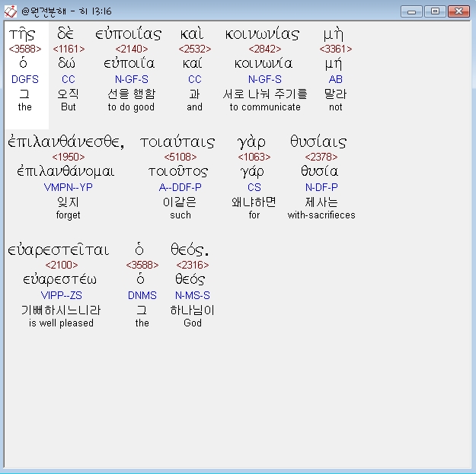Open Strong's number <2842>
Image resolution: width=476 pixels, height=474 pixels.
[265, 49]
